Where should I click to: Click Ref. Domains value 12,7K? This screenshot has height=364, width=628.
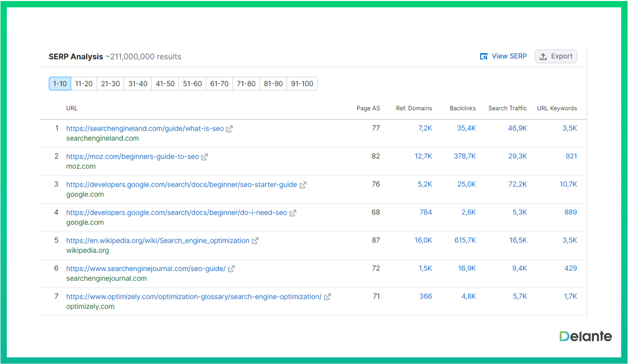point(423,156)
